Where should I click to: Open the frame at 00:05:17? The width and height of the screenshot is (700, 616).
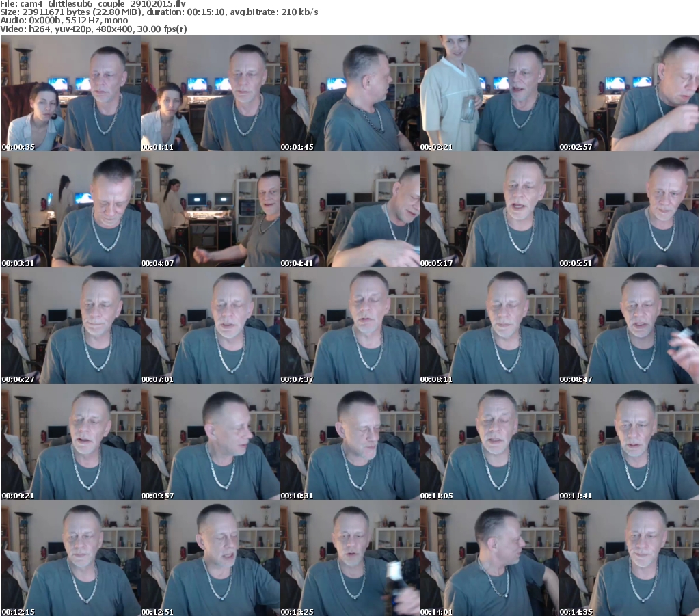[489, 209]
